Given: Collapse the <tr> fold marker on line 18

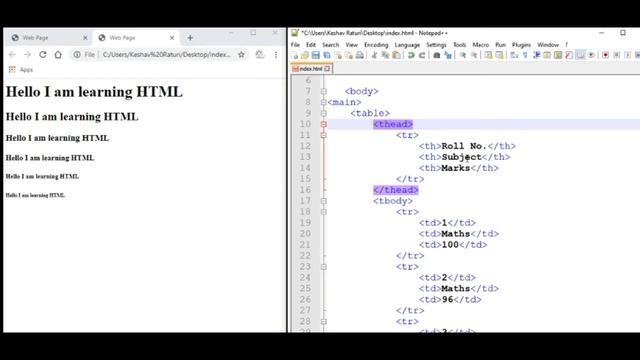Looking at the screenshot, I should (324, 212).
